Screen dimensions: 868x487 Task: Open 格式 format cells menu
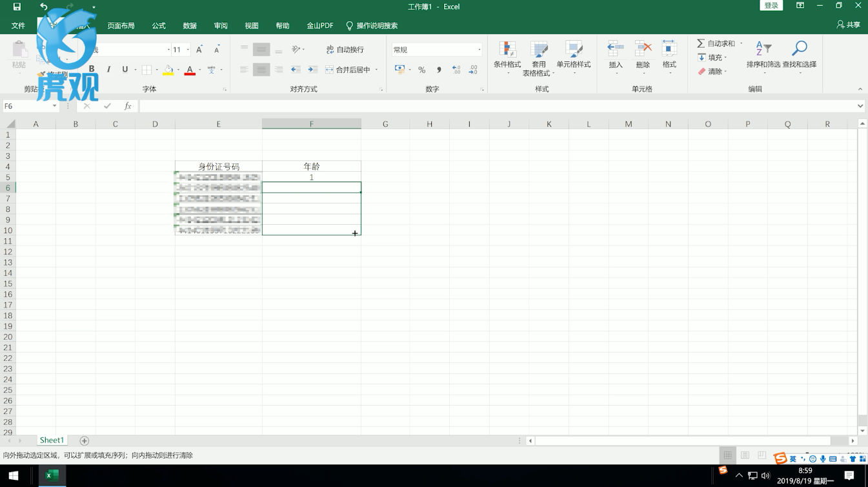[x=669, y=57]
